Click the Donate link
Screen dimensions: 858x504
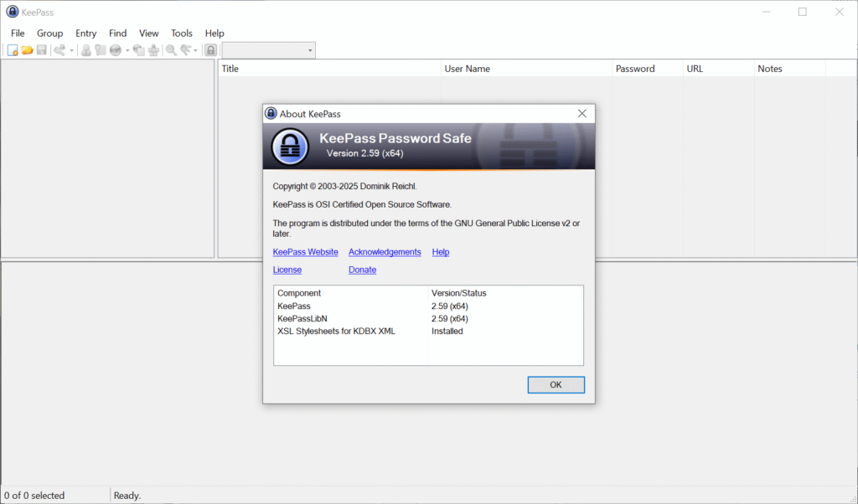[362, 270]
